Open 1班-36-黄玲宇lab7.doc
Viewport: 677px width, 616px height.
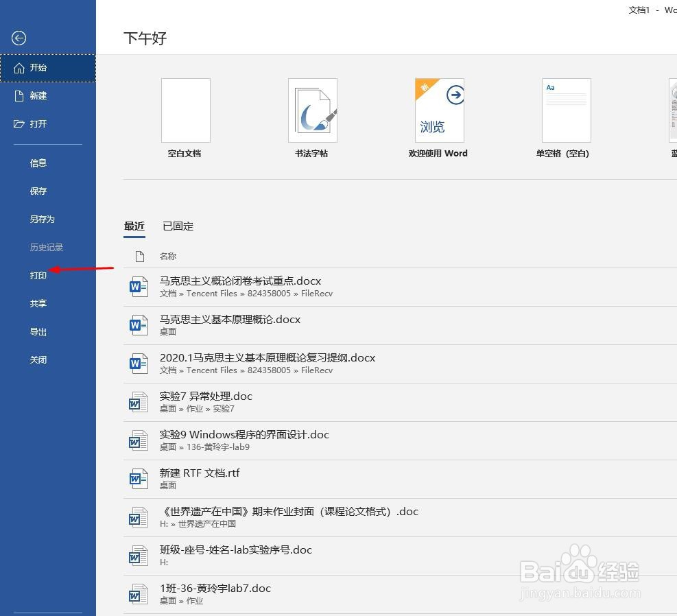tap(400, 595)
